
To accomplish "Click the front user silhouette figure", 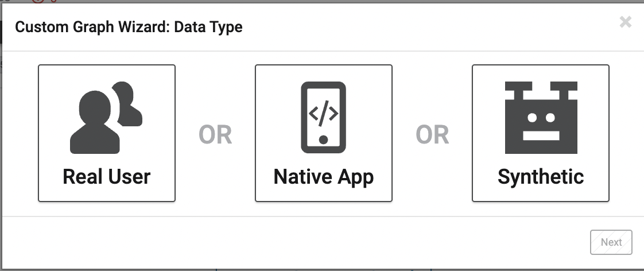I will (95, 122).
